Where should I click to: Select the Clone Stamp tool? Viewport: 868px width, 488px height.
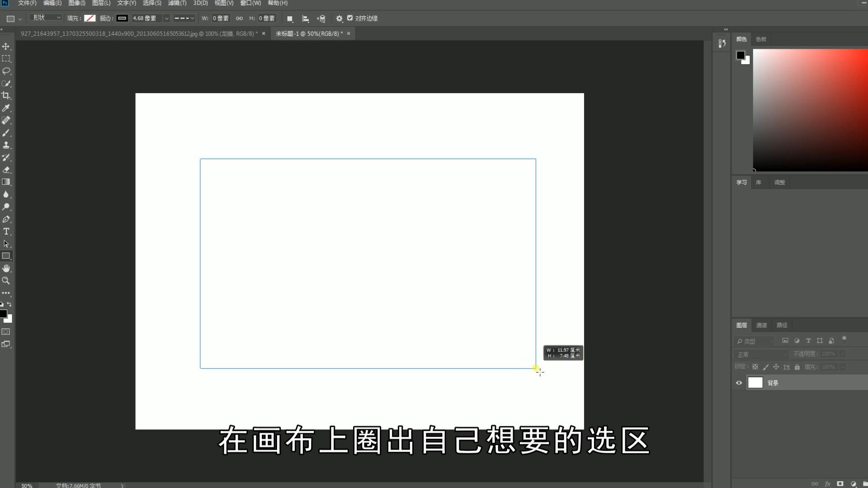[6, 145]
